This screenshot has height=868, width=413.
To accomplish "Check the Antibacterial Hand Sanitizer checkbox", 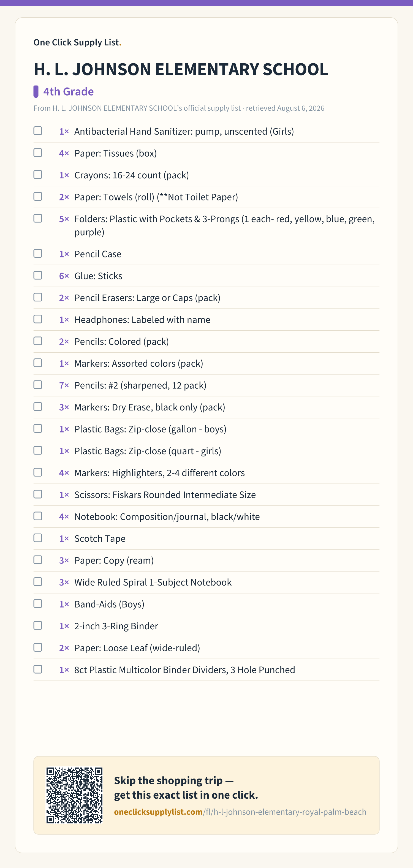I will pos(38,131).
